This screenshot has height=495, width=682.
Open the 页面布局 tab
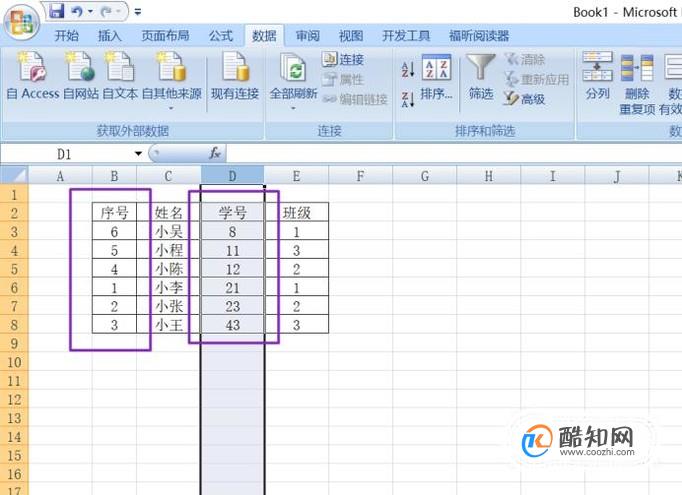(165, 36)
